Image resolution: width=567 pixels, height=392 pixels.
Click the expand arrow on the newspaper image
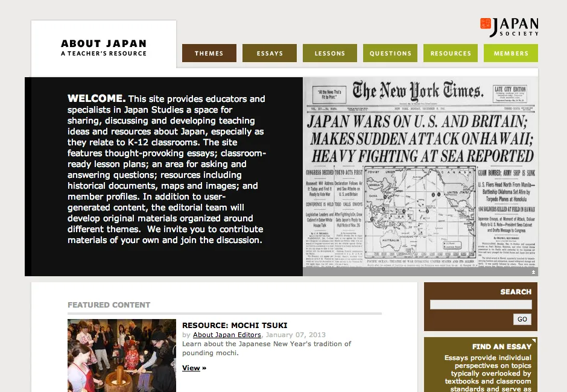pos(533,273)
